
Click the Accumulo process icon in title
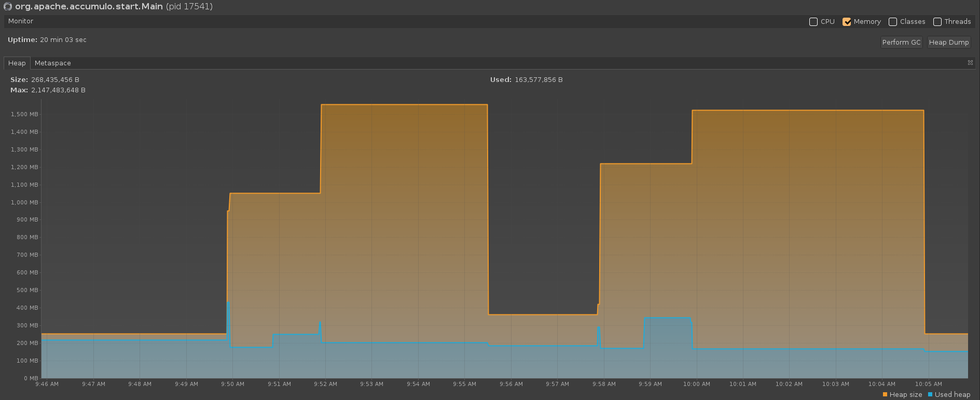point(8,7)
